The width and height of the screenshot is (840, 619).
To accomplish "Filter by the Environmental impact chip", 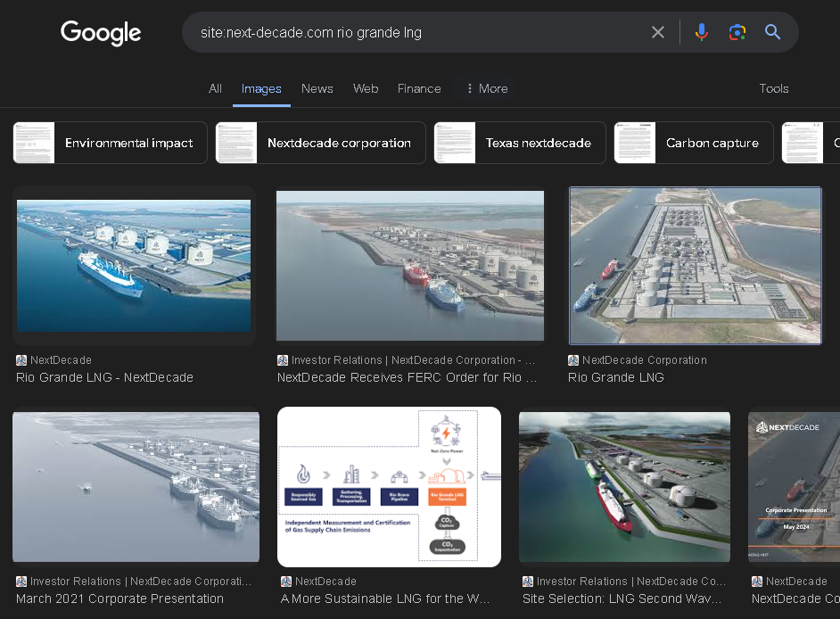I will point(110,143).
